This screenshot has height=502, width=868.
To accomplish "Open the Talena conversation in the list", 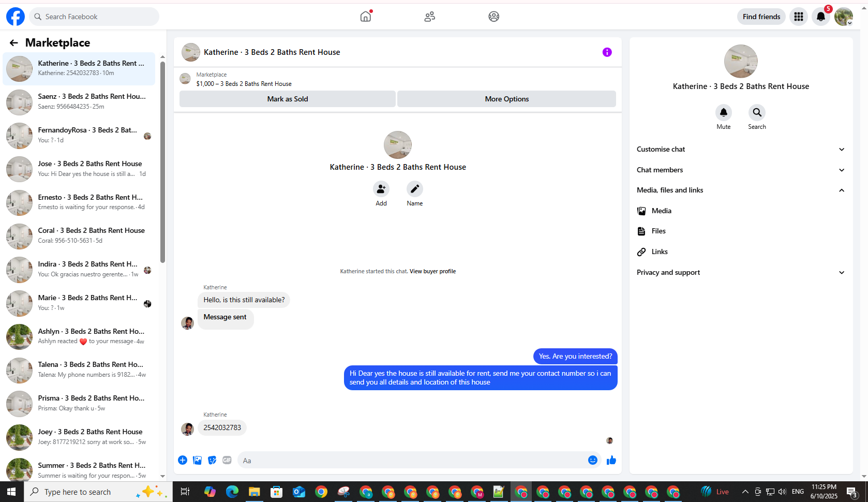I will click(x=79, y=370).
